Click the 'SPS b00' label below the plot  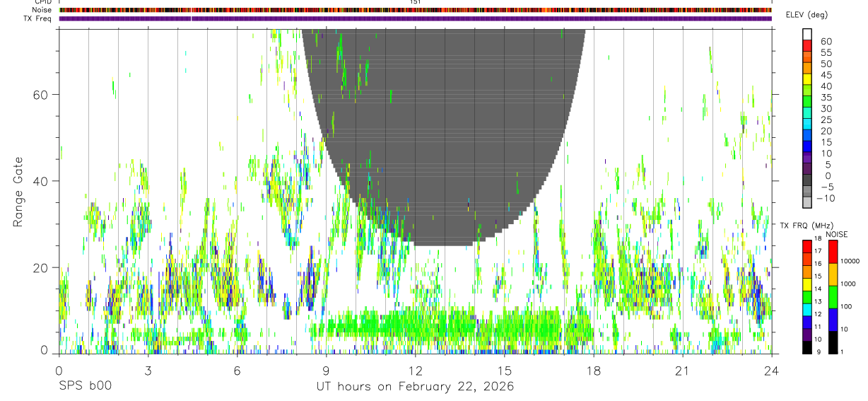pyautogui.click(x=85, y=387)
